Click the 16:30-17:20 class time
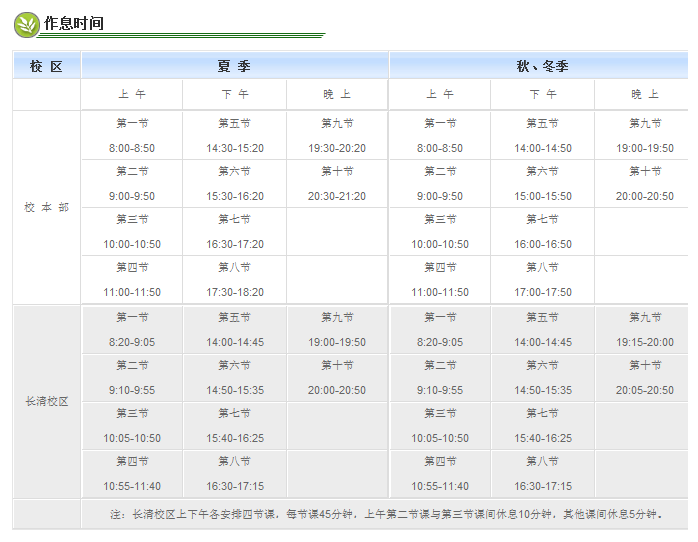Image resolution: width=698 pixels, height=542 pixels. point(235,244)
